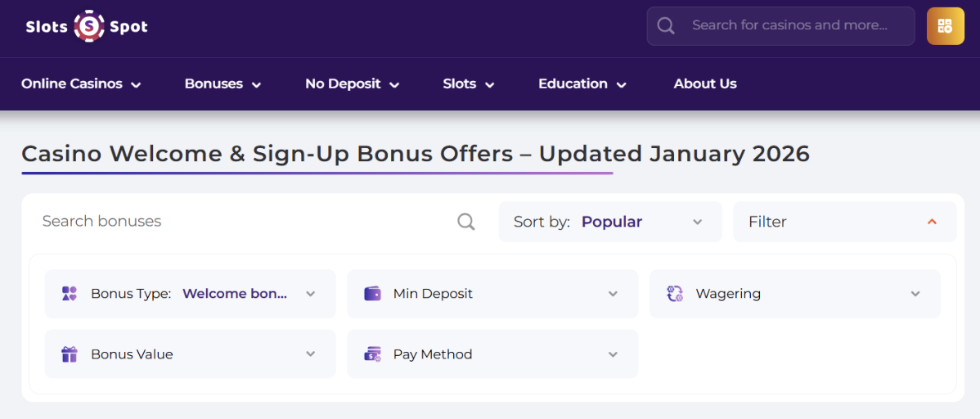The image size is (980, 419).
Task: Click the Pay Method card icon
Action: [372, 354]
